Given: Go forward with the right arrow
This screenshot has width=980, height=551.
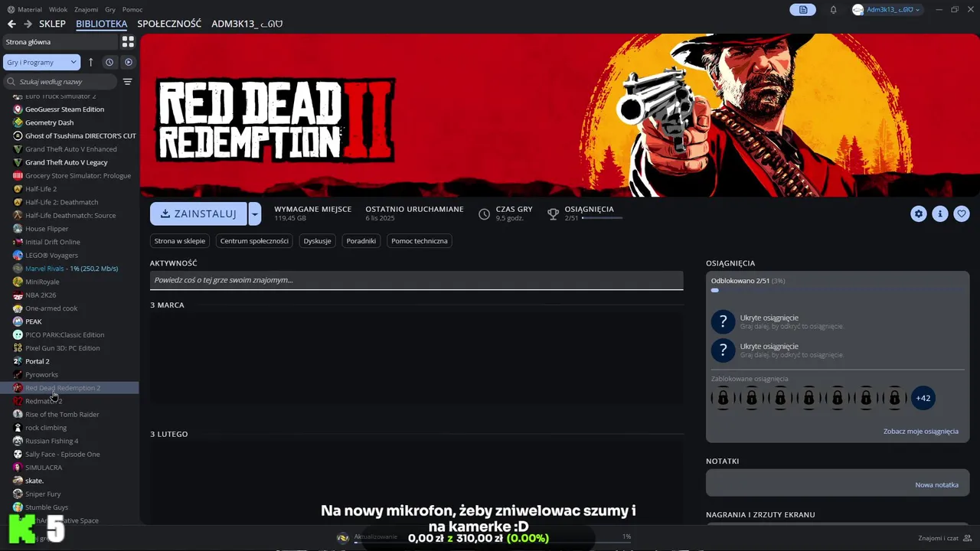Looking at the screenshot, I should [x=28, y=24].
